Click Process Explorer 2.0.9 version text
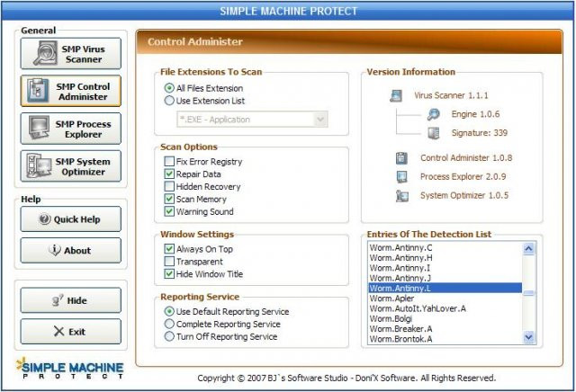Viewport: 576px width, 392px height. pyautogui.click(x=463, y=177)
